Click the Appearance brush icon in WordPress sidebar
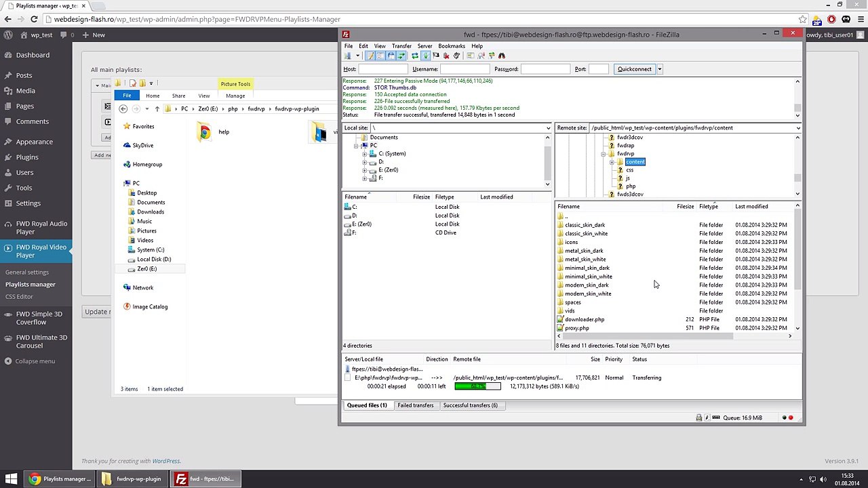868x488 pixels. click(8, 142)
